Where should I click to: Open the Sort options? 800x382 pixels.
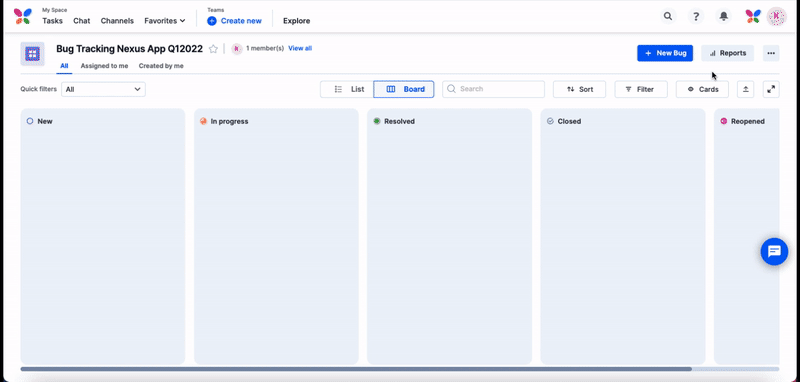(x=580, y=89)
